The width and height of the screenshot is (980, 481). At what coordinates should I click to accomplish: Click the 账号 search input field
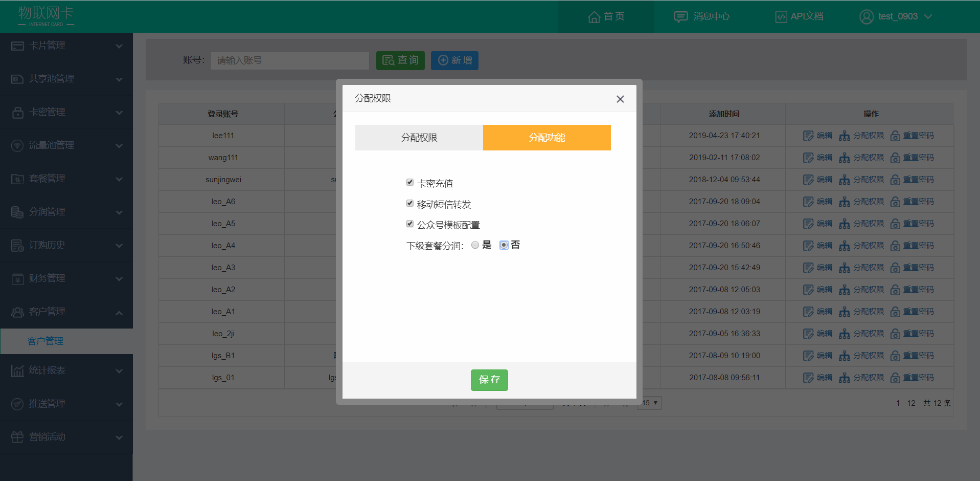(289, 60)
